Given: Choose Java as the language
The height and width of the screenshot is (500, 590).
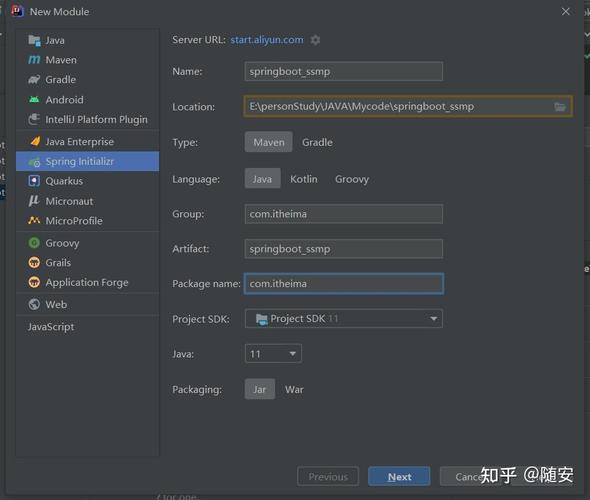Looking at the screenshot, I should [262, 179].
